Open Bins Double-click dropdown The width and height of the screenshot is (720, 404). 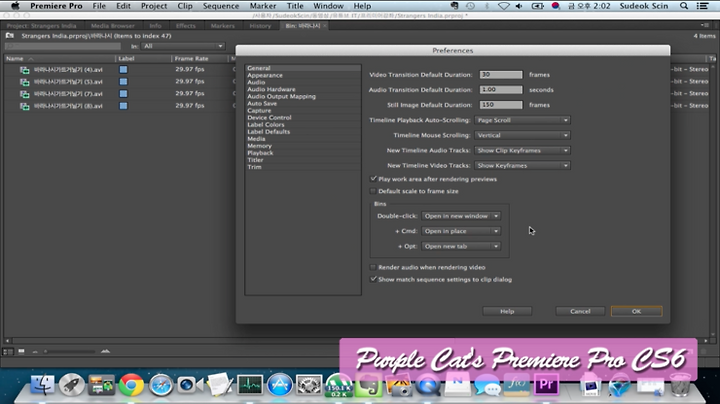pos(461,216)
